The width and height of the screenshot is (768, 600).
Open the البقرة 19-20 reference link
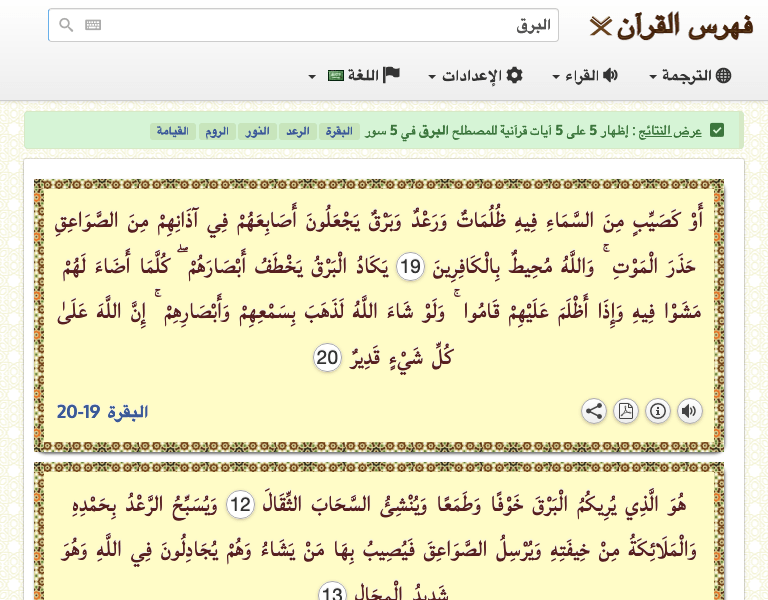tap(102, 412)
